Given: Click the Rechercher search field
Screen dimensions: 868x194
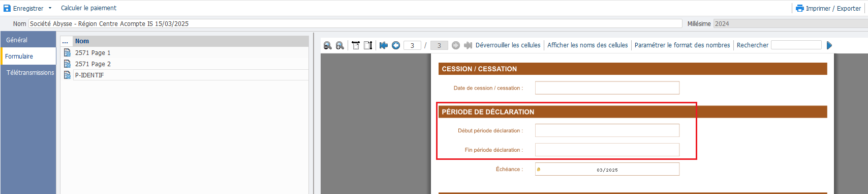Looking at the screenshot, I should click(x=796, y=45).
